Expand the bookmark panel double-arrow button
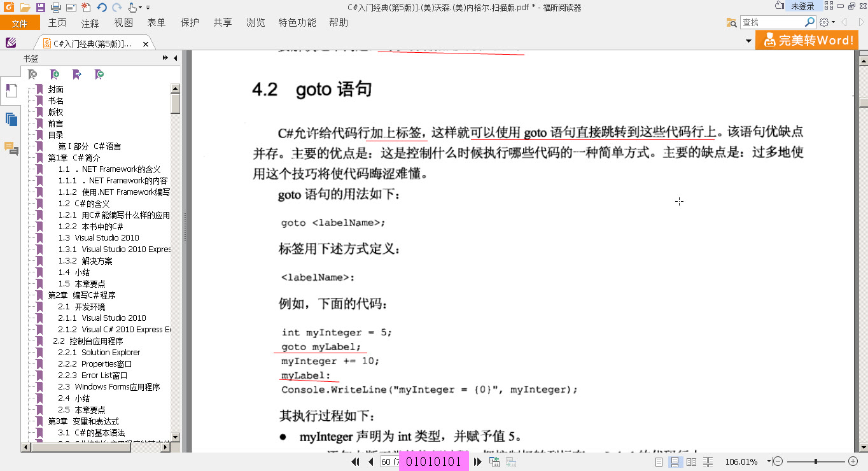The image size is (868, 471). [x=165, y=58]
